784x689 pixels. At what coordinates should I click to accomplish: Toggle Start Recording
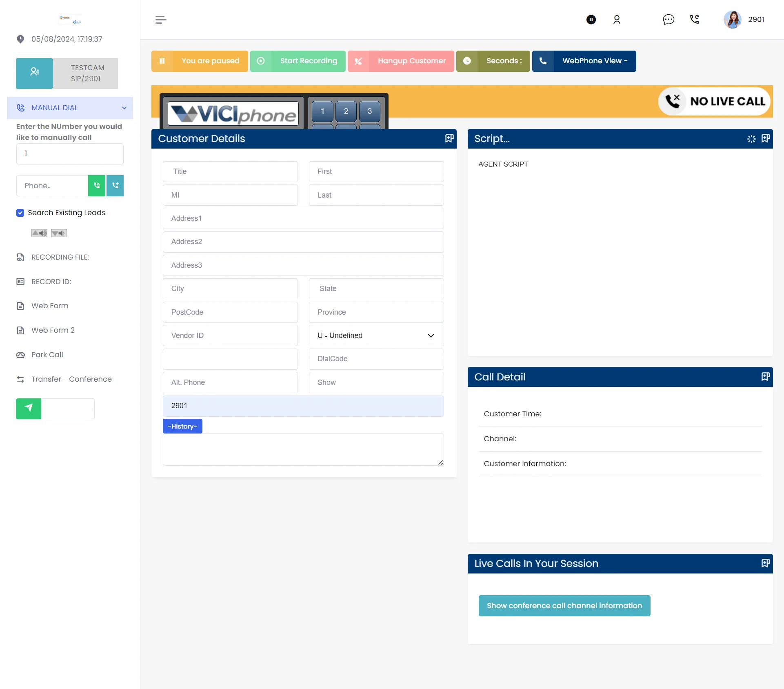(298, 61)
